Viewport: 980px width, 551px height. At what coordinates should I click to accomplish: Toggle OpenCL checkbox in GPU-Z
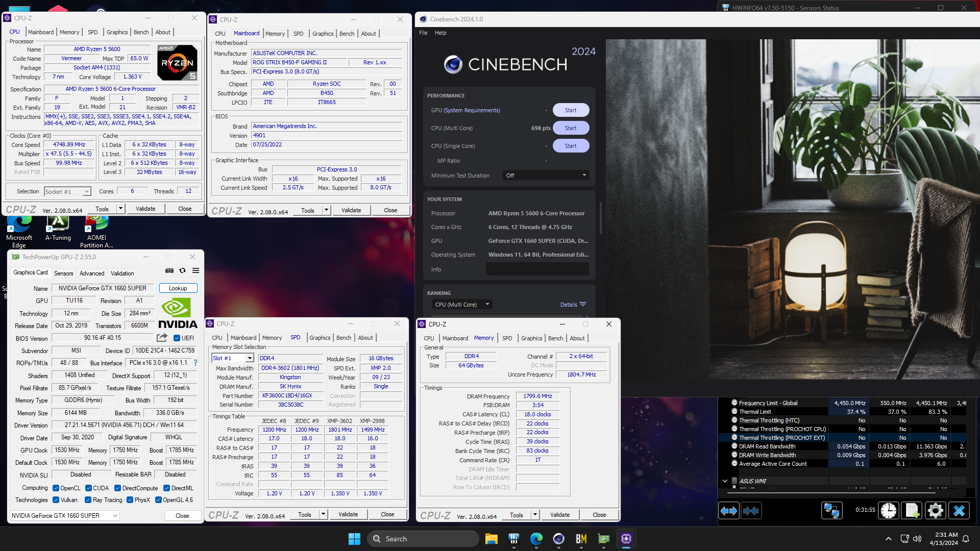tap(56, 488)
